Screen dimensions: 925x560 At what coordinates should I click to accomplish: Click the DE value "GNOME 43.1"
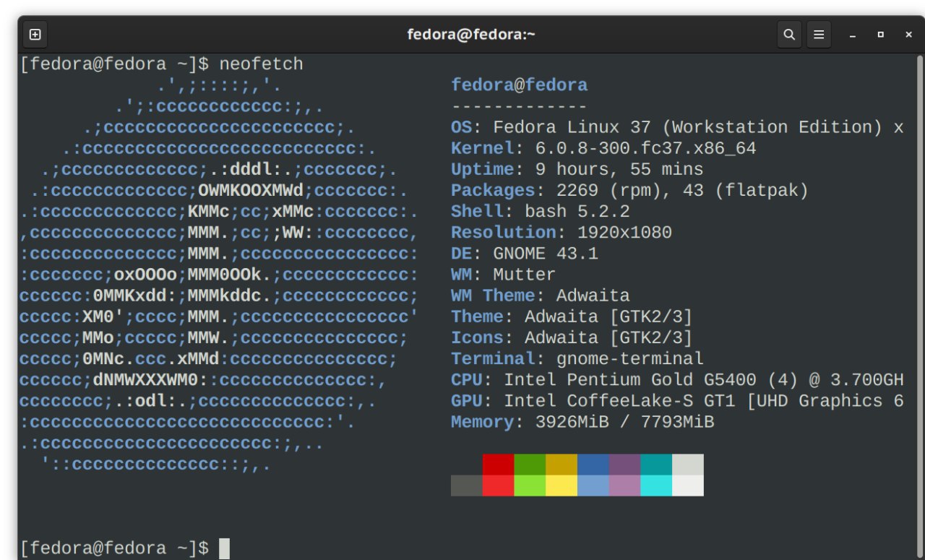pos(546,254)
